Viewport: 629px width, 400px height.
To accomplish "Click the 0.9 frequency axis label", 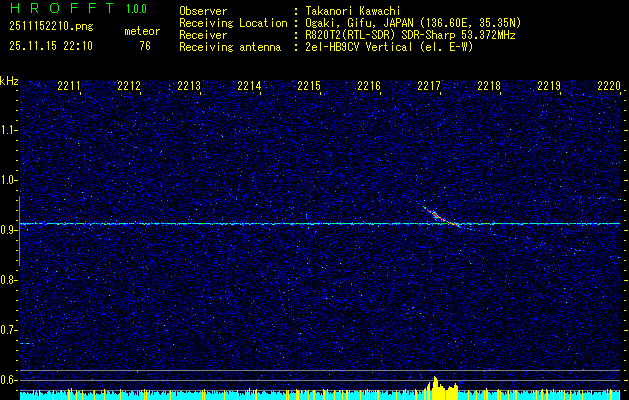I will coord(8,230).
